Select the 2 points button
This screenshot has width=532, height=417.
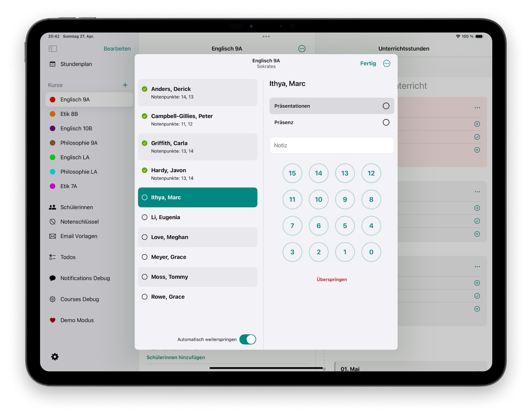[319, 252]
